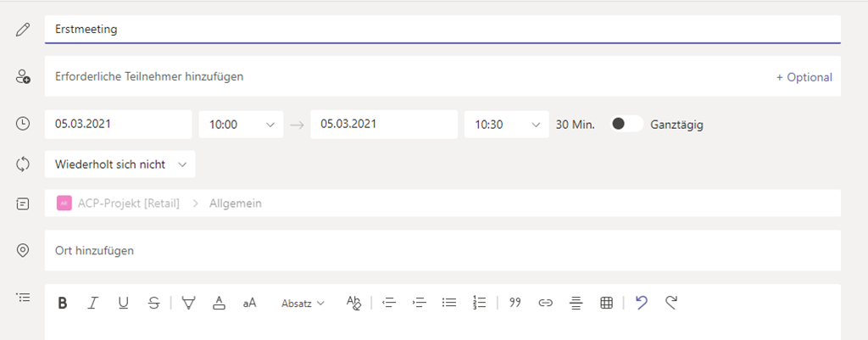Redo last edit
Image resolution: width=868 pixels, height=340 pixels.
(671, 303)
